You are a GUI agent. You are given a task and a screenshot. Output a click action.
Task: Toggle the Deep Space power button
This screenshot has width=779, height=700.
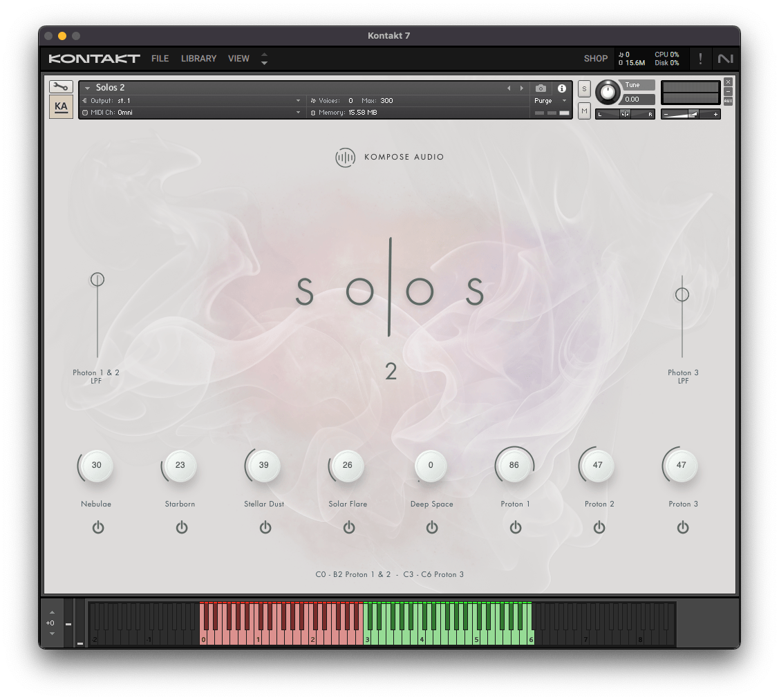(x=432, y=528)
